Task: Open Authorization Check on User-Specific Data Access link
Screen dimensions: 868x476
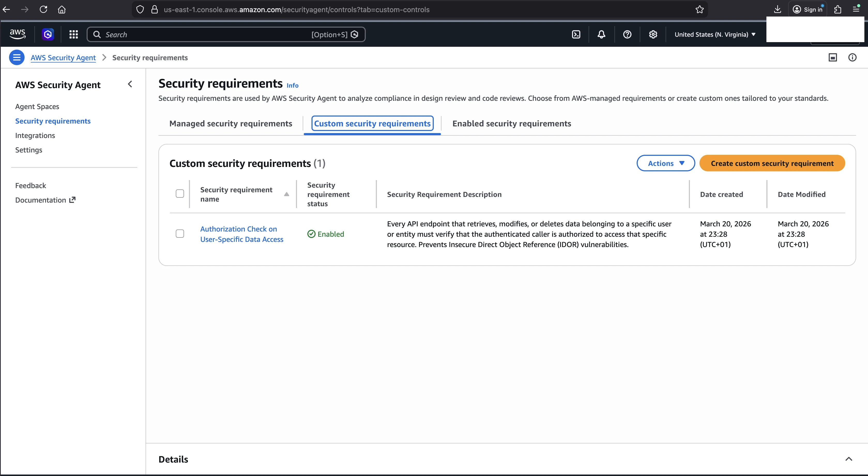Action: click(x=242, y=234)
